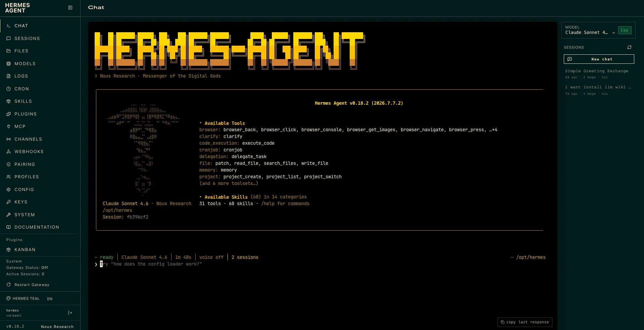Change the EN language selector

(50, 299)
